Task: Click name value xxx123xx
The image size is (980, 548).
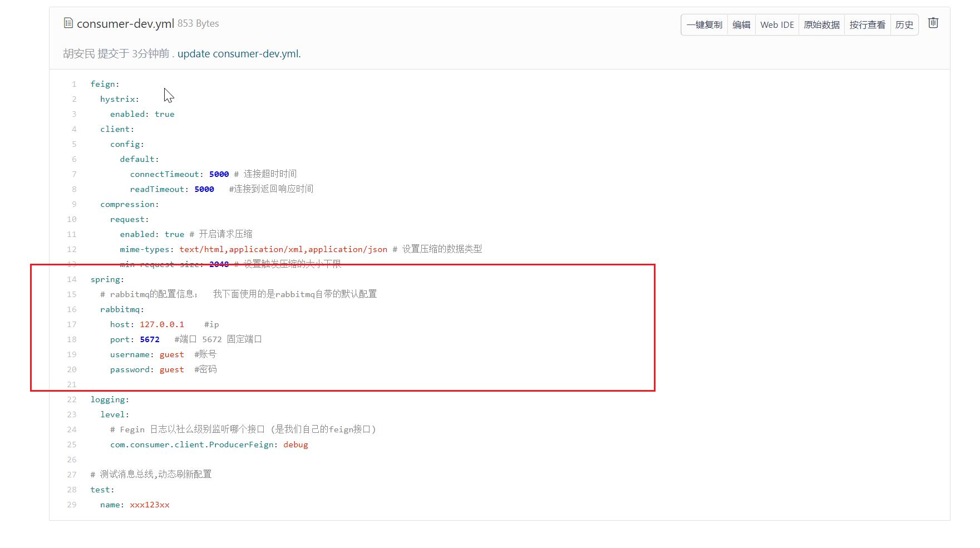Action: tap(150, 505)
